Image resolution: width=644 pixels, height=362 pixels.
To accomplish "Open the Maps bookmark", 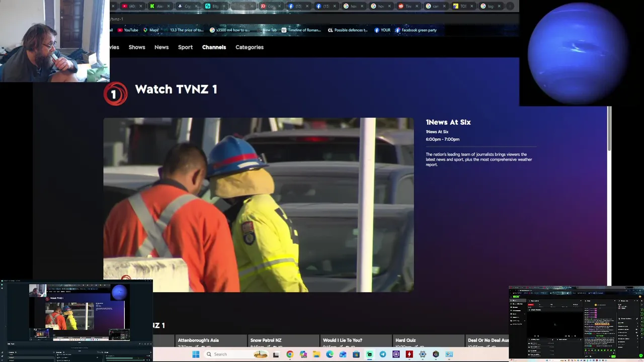I will 151,30.
